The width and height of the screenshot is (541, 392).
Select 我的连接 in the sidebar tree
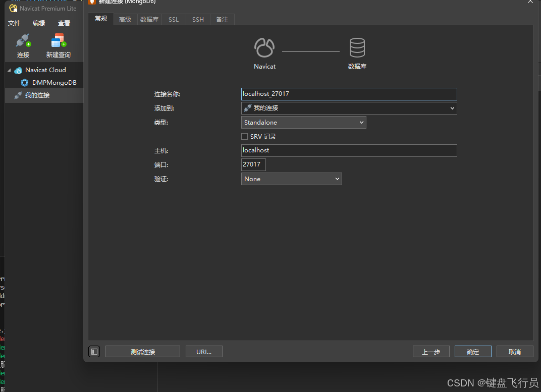coord(37,95)
